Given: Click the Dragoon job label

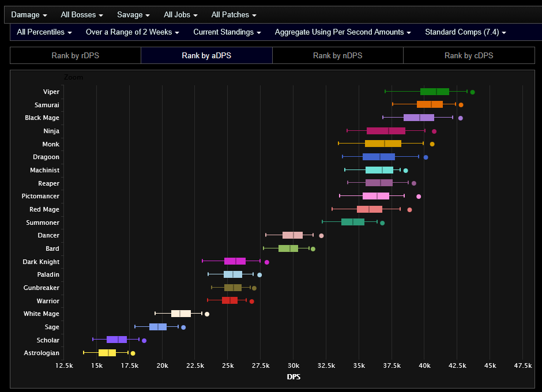Looking at the screenshot, I should [x=46, y=157].
